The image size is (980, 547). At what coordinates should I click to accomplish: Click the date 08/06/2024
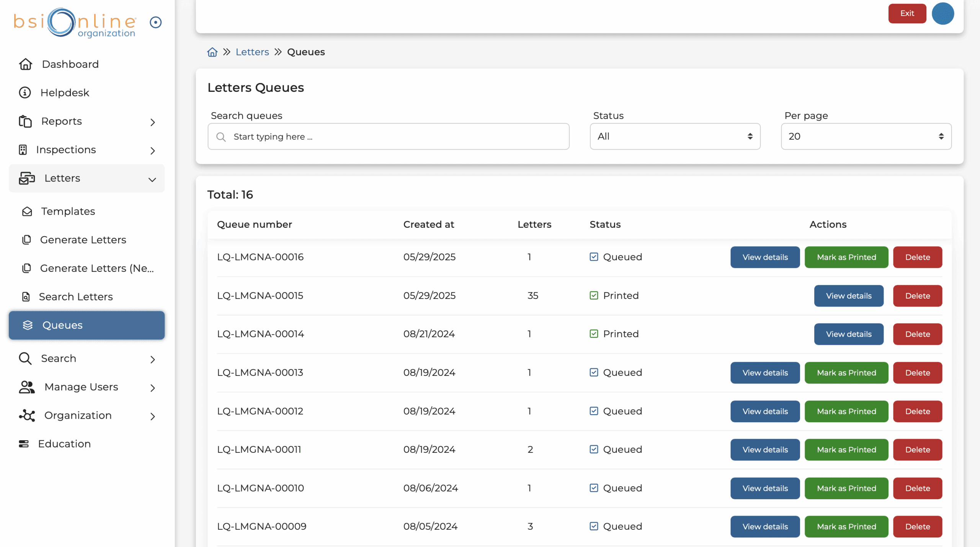[430, 488]
